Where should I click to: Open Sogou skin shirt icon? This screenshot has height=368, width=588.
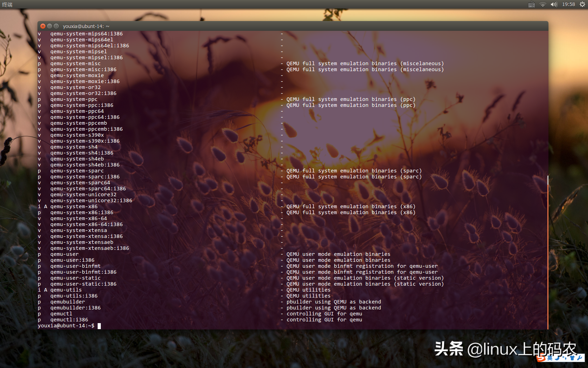(572, 358)
